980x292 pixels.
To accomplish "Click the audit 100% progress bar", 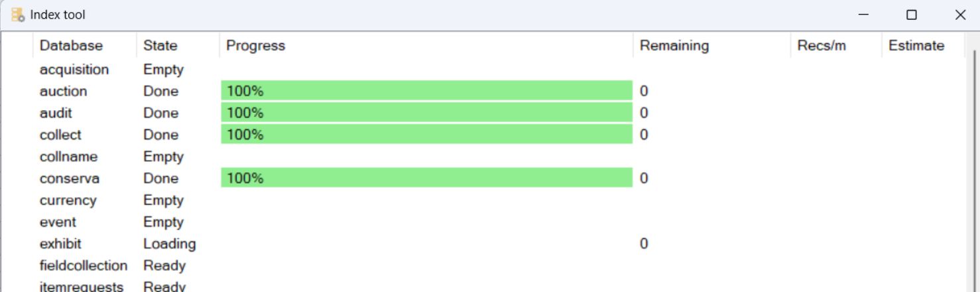I will tap(426, 113).
